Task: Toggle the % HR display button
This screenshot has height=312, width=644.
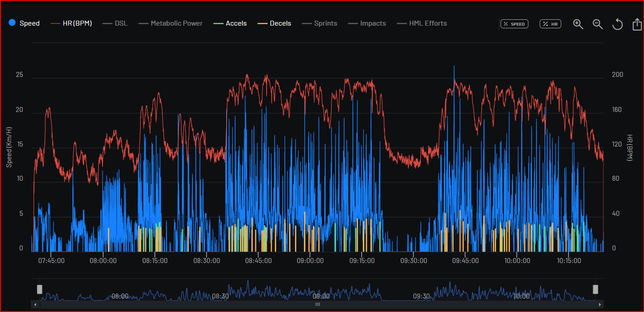Action: [550, 24]
